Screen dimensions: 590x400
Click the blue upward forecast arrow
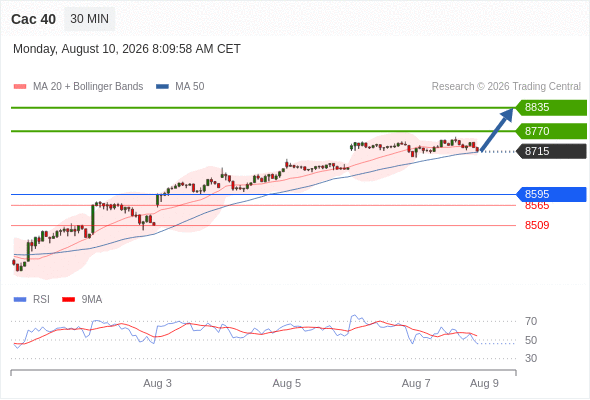pyautogui.click(x=496, y=129)
